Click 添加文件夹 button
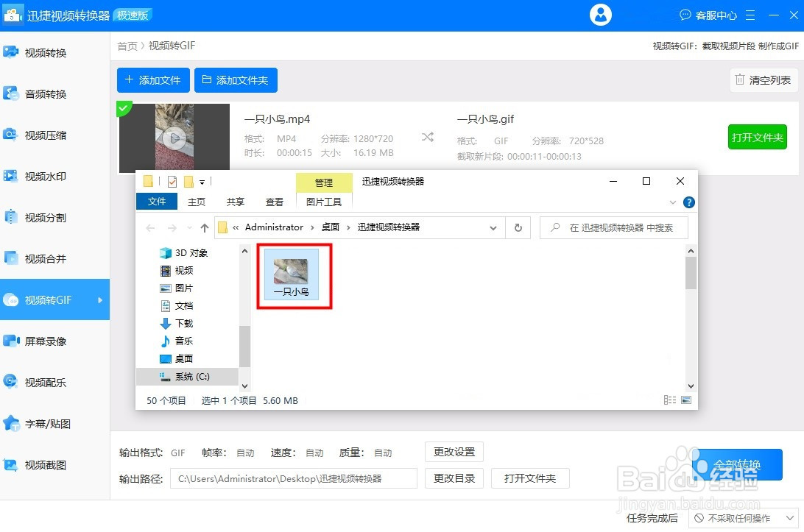 coord(236,80)
